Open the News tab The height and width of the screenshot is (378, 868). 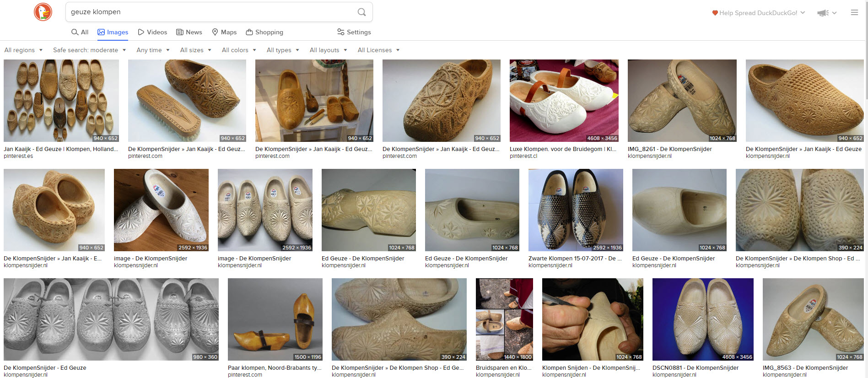coord(189,32)
